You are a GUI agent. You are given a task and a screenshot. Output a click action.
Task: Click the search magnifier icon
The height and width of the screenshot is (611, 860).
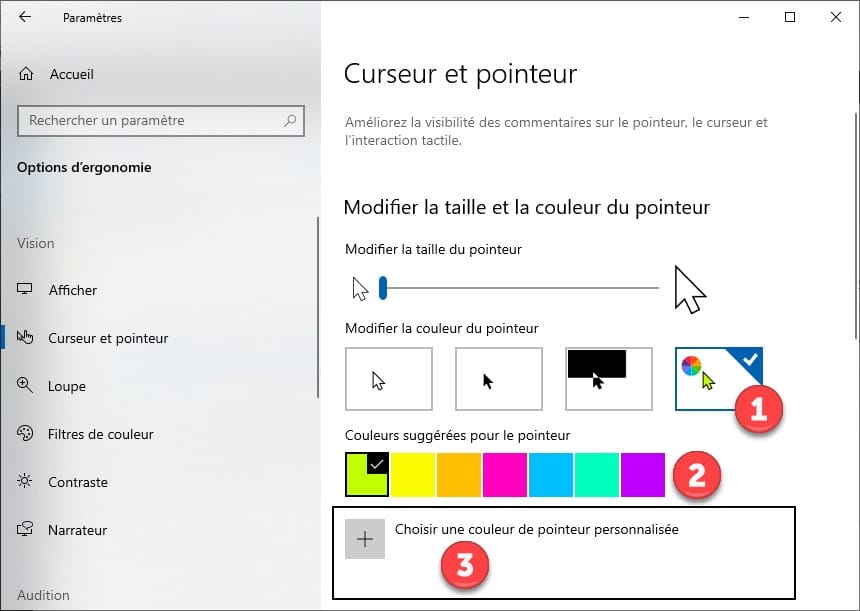coord(290,121)
